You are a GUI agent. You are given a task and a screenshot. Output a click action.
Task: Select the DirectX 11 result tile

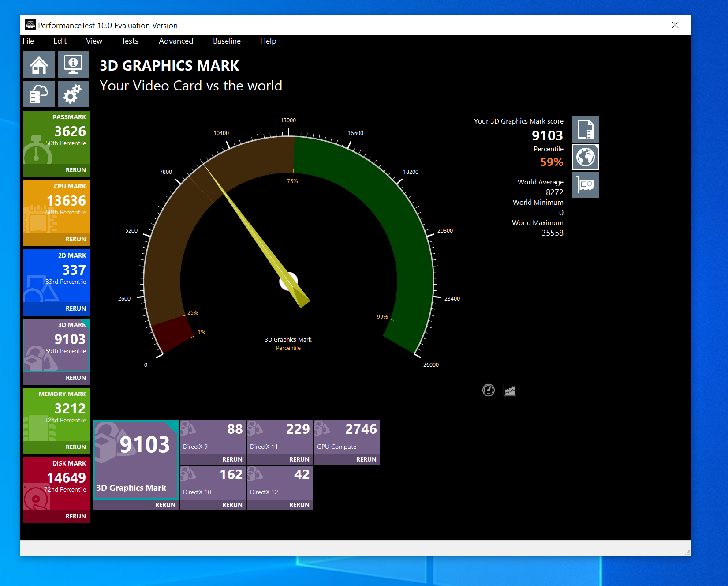pyautogui.click(x=280, y=437)
